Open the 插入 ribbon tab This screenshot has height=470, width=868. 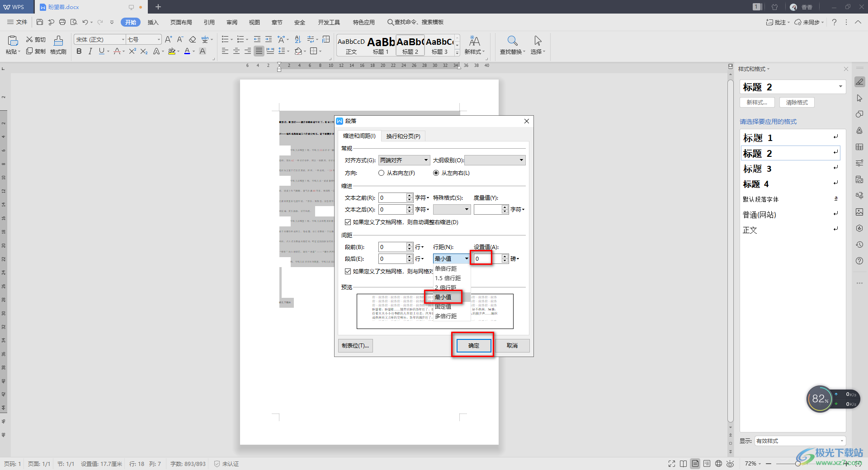click(153, 22)
